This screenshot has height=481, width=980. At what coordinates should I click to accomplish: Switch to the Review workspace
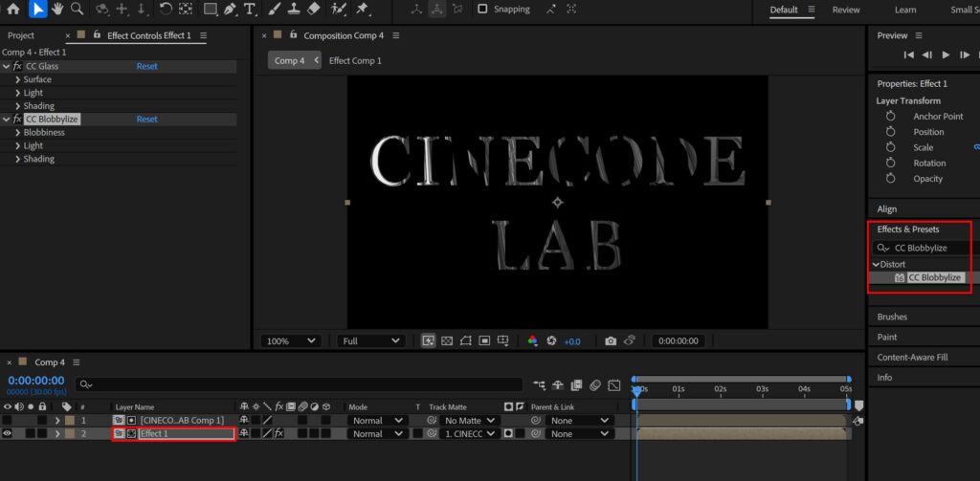click(x=846, y=10)
